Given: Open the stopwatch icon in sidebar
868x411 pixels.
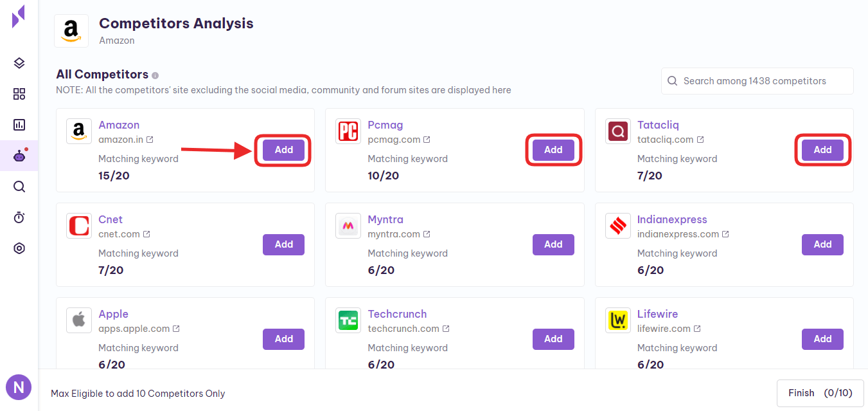Looking at the screenshot, I should (19, 217).
